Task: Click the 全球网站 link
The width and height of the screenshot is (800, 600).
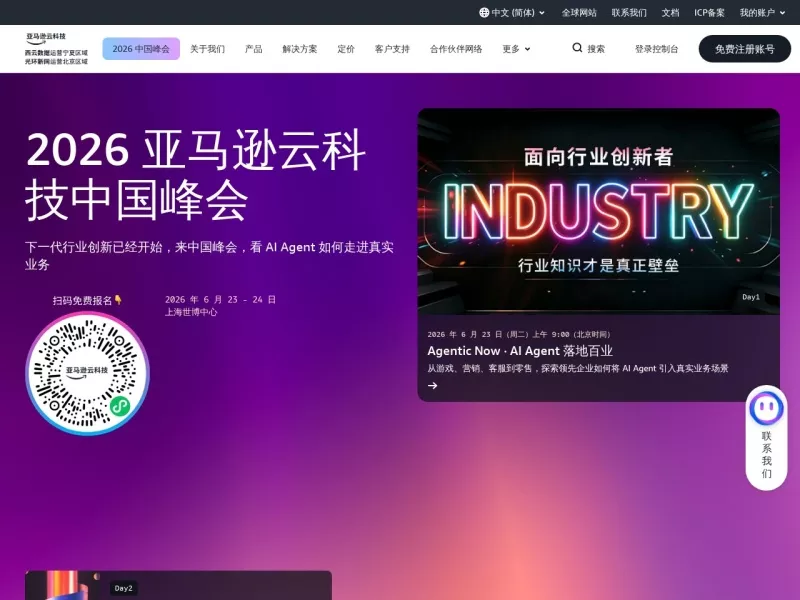Action: 579,13
